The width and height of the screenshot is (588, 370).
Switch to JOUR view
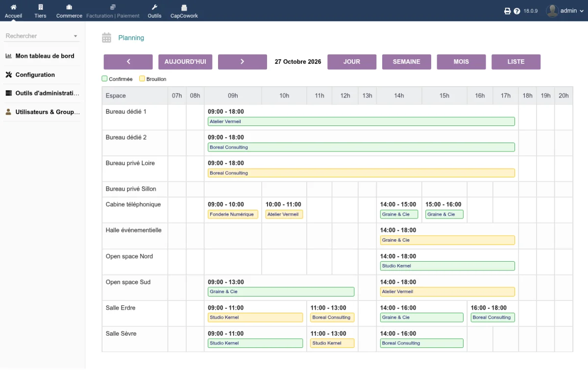[x=352, y=62]
